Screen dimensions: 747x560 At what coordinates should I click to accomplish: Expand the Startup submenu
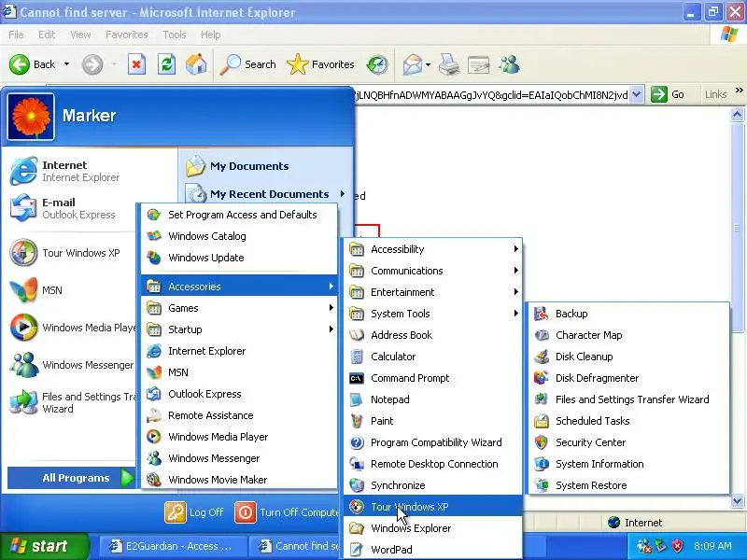coord(239,329)
